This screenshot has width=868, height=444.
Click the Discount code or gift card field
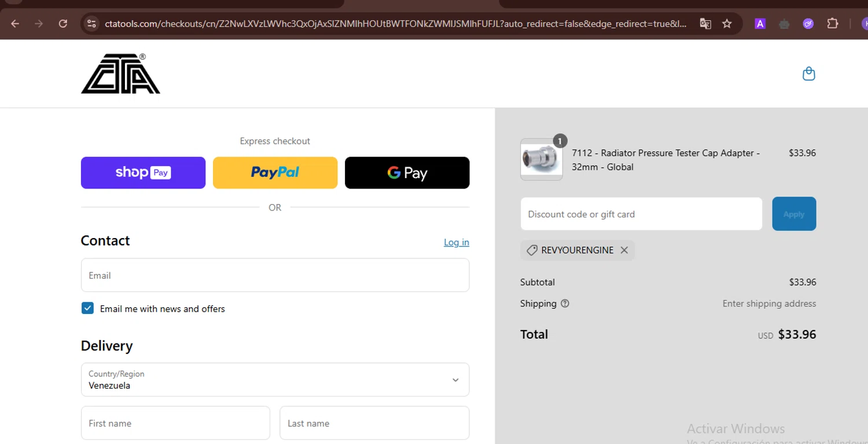pos(641,214)
